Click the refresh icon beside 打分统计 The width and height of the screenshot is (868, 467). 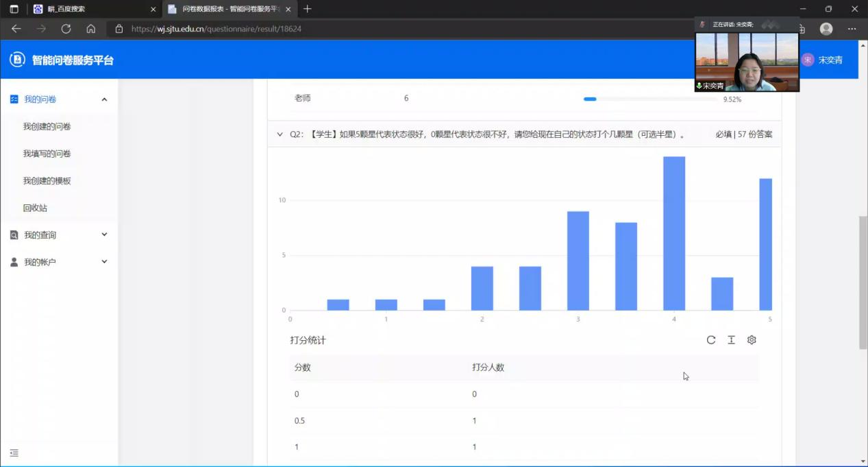tap(711, 340)
